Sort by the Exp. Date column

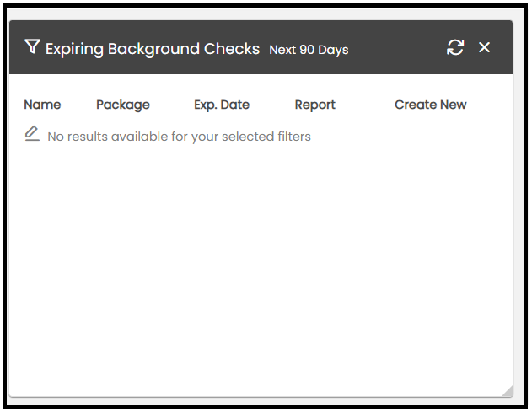[222, 105]
